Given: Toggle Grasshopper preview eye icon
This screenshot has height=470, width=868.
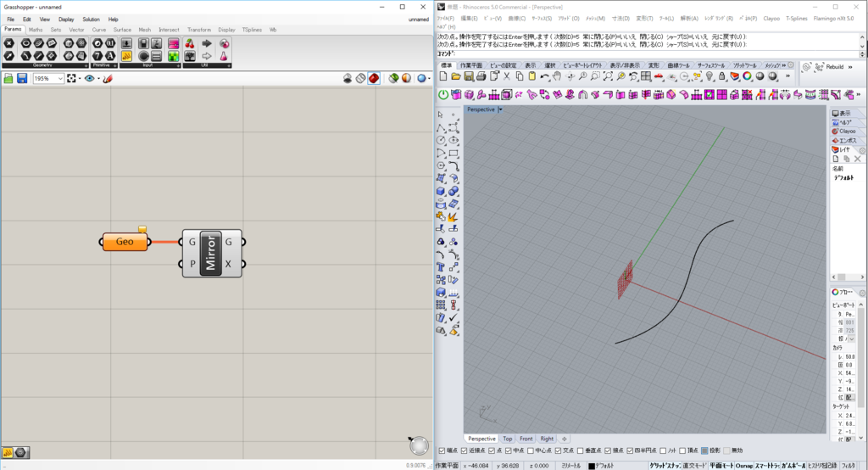Looking at the screenshot, I should (89, 79).
